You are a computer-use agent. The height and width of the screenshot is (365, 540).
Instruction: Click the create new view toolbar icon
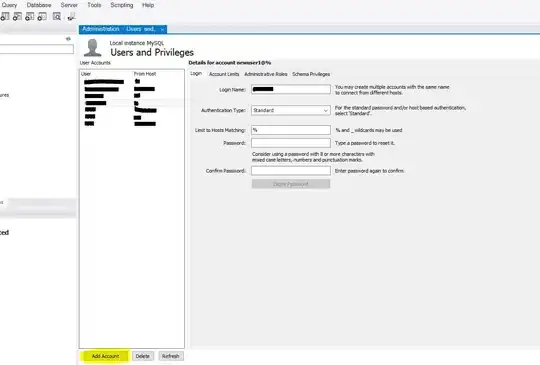[x=17, y=17]
